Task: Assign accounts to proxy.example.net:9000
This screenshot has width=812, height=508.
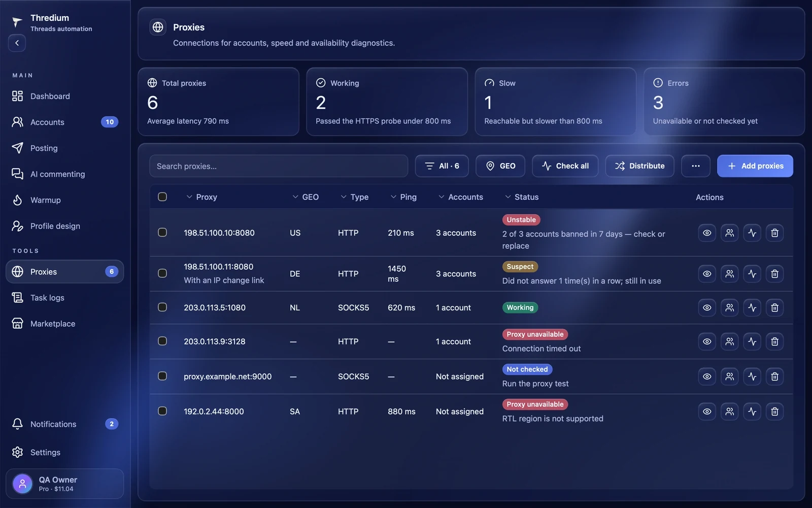Action: [729, 376]
